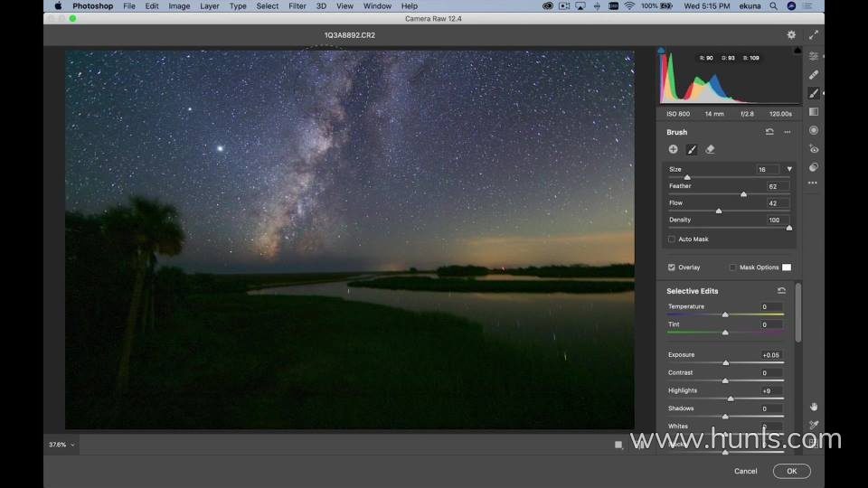The width and height of the screenshot is (868, 488).
Task: Expand the Size disclosure triangle
Action: (x=789, y=169)
